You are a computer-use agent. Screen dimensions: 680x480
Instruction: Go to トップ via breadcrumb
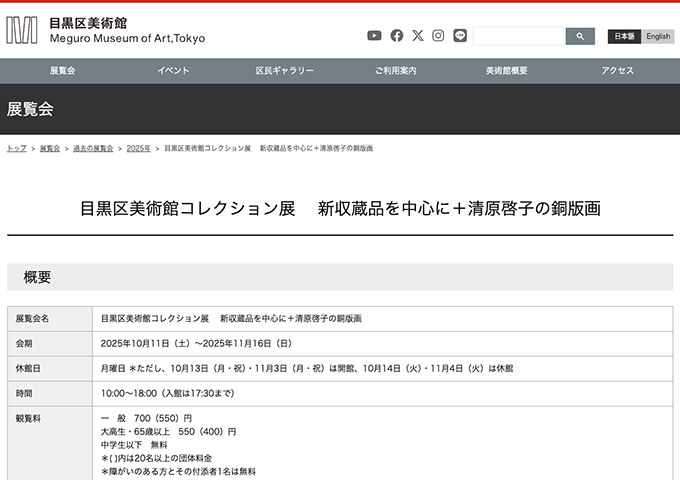click(17, 148)
